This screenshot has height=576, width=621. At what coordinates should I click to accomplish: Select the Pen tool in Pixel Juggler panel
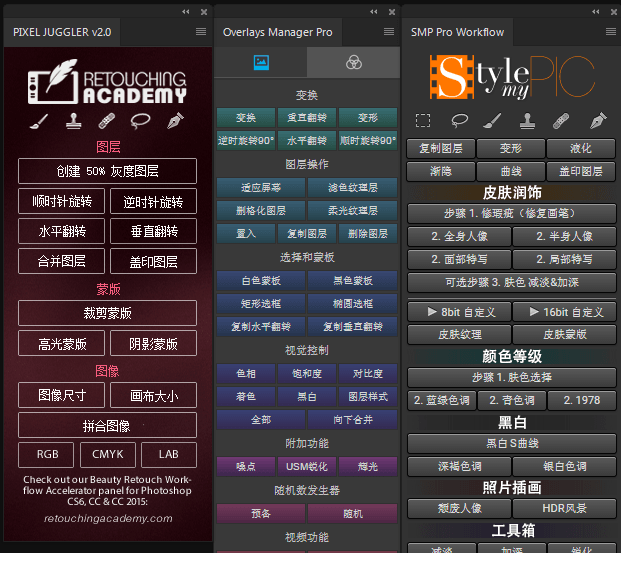coord(175,121)
